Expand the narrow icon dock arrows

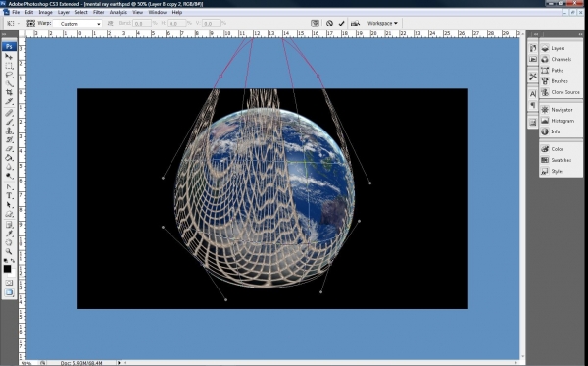point(535,34)
